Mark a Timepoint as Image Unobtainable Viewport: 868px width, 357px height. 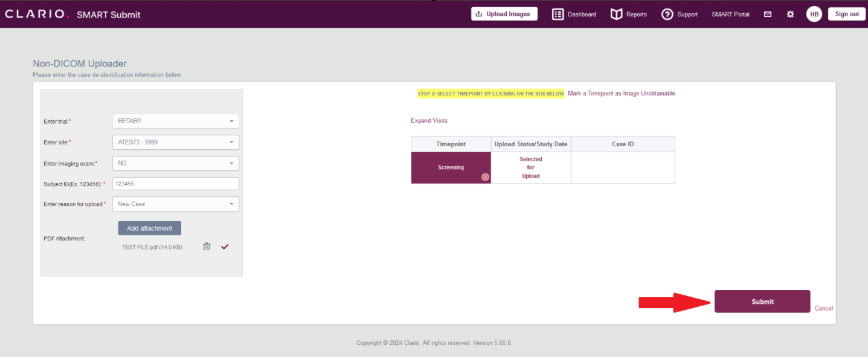click(x=622, y=94)
